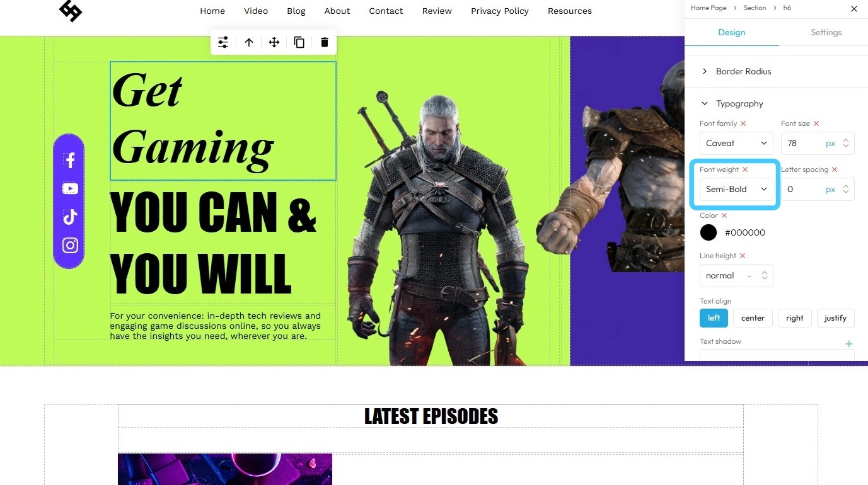Reset the Font size setting
868x485 pixels.
click(816, 123)
